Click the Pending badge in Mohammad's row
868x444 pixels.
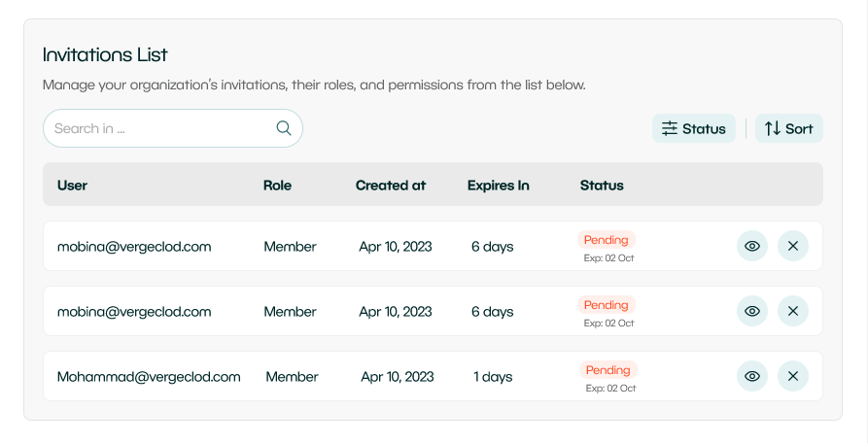tap(608, 370)
